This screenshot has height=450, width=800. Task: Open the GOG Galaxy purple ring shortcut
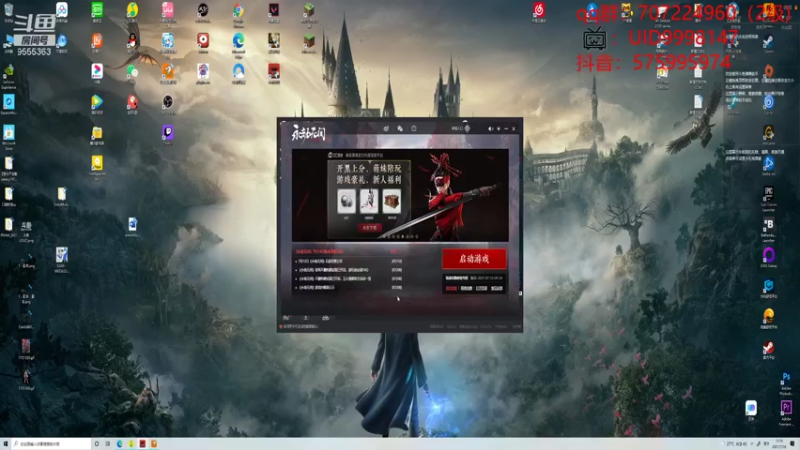click(x=768, y=257)
